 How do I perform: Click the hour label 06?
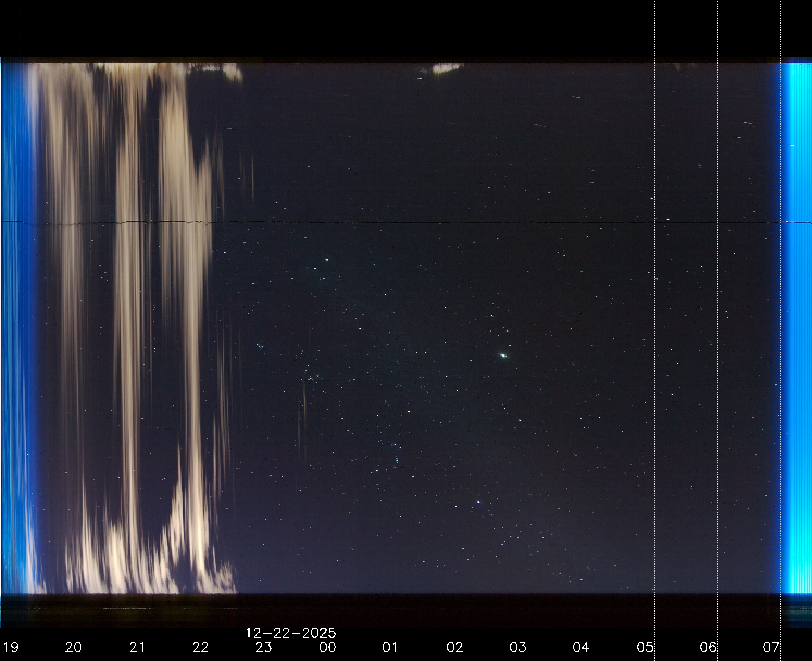click(x=708, y=647)
